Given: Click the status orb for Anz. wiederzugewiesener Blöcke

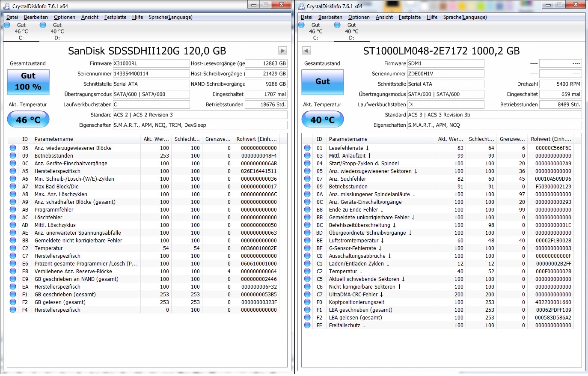Looking at the screenshot, I should click(13, 148).
